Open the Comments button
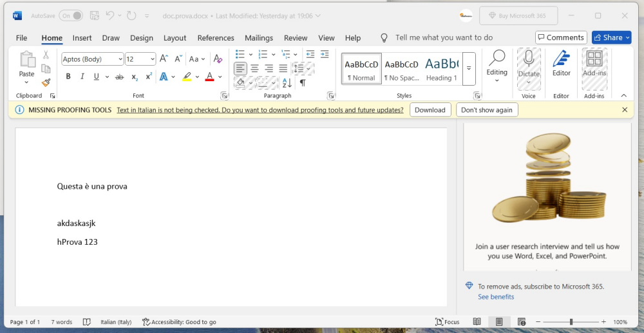644x333 pixels. (x=561, y=37)
